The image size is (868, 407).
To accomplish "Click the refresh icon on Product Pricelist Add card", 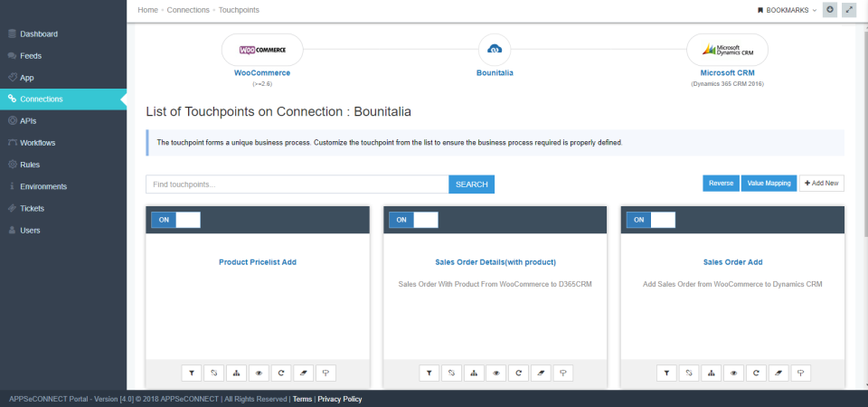I will point(281,374).
